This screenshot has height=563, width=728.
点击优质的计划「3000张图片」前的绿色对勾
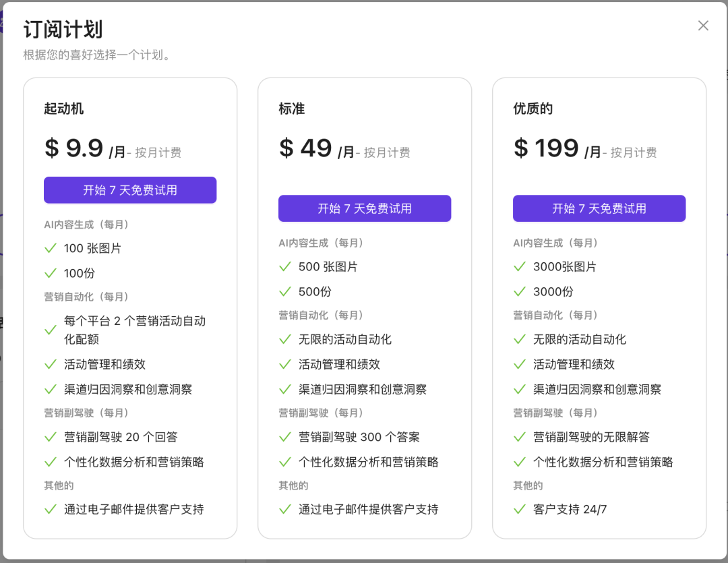click(x=519, y=266)
